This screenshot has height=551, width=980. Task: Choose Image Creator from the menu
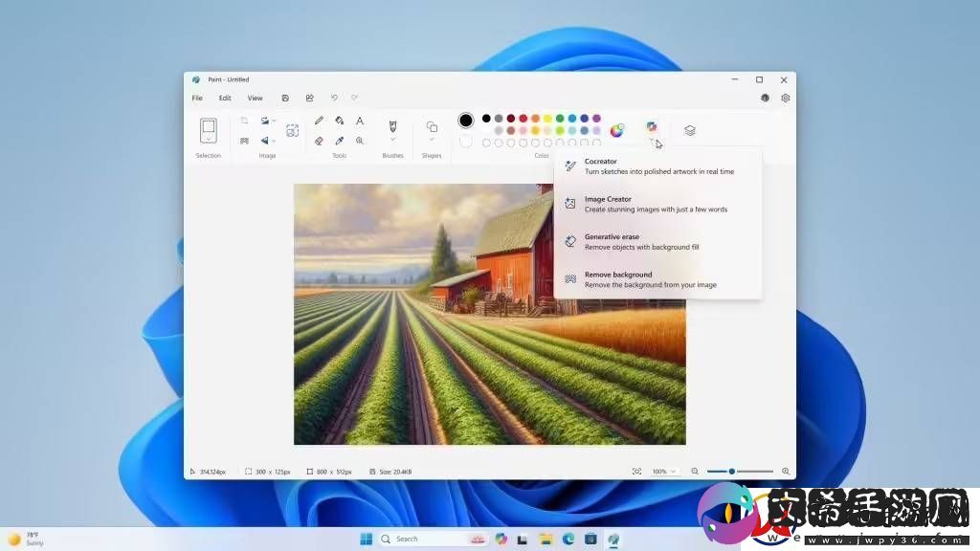click(x=657, y=205)
